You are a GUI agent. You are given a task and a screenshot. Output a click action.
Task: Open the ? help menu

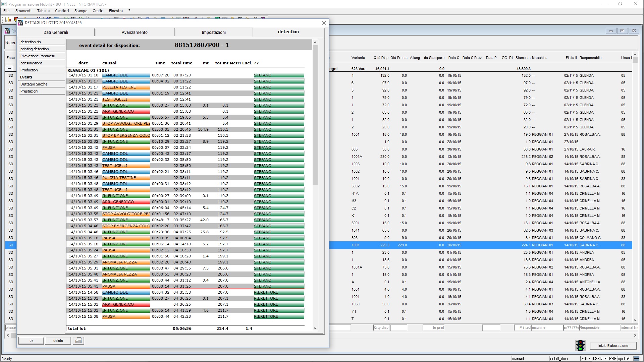[129, 11]
